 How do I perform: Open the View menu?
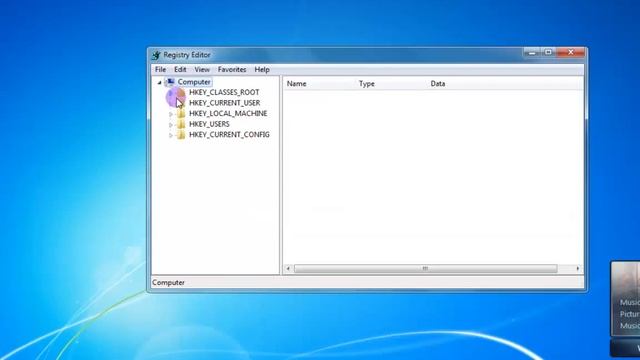pyautogui.click(x=202, y=69)
